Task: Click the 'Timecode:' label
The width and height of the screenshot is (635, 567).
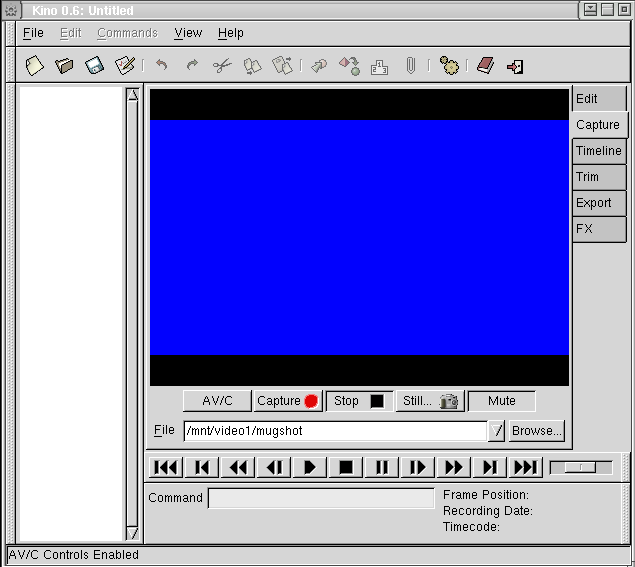Action: point(471,527)
